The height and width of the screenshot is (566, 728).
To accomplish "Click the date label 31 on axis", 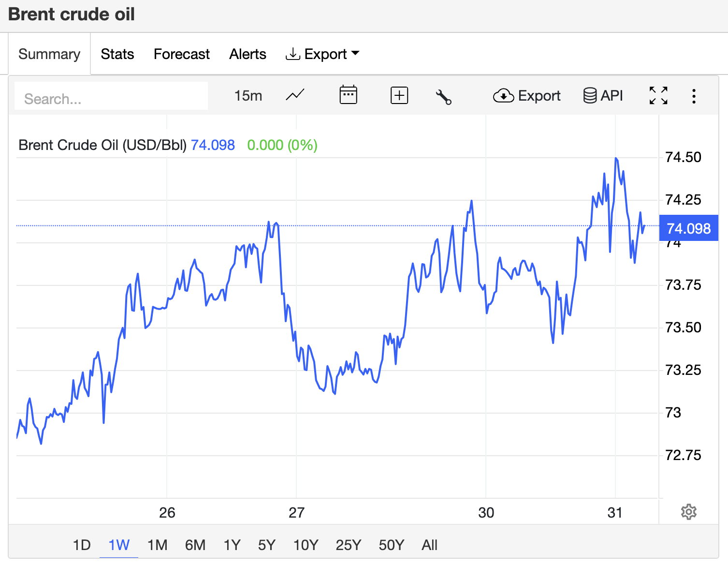I will coord(615,513).
